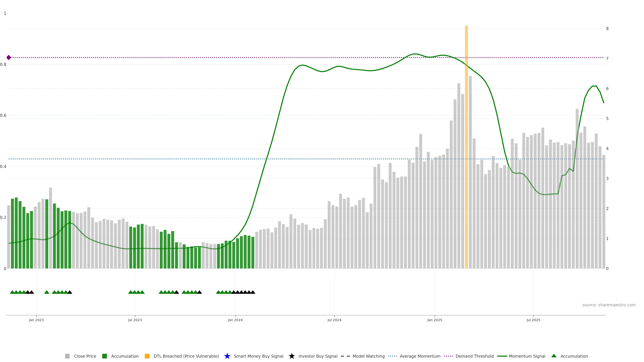
Task: Toggle the DTL Breached (Price Vulnerable) legend label
Action: 186,356
